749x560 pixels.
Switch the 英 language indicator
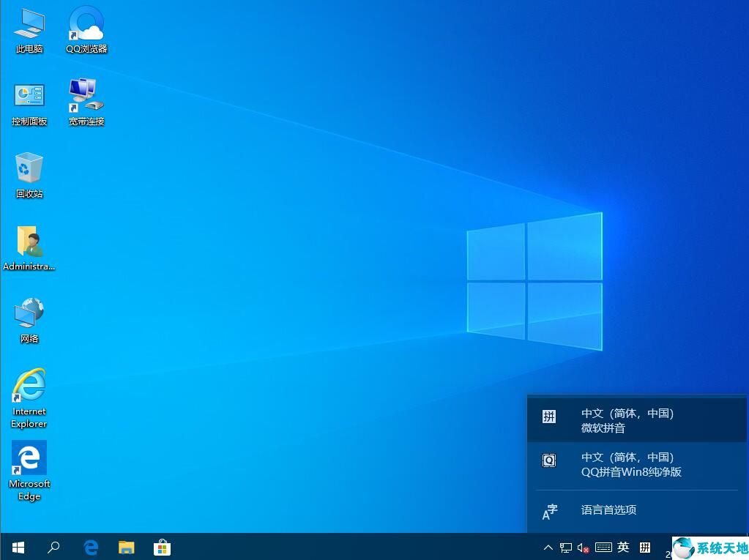pos(623,547)
